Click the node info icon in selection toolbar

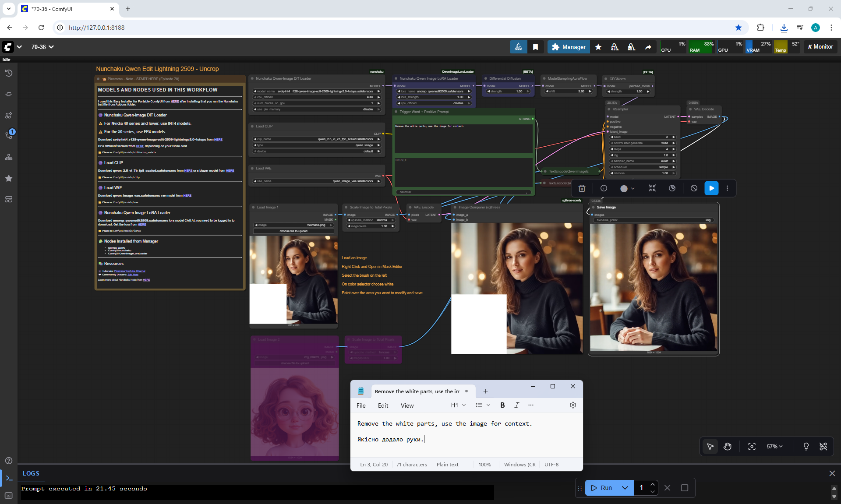pos(604,188)
